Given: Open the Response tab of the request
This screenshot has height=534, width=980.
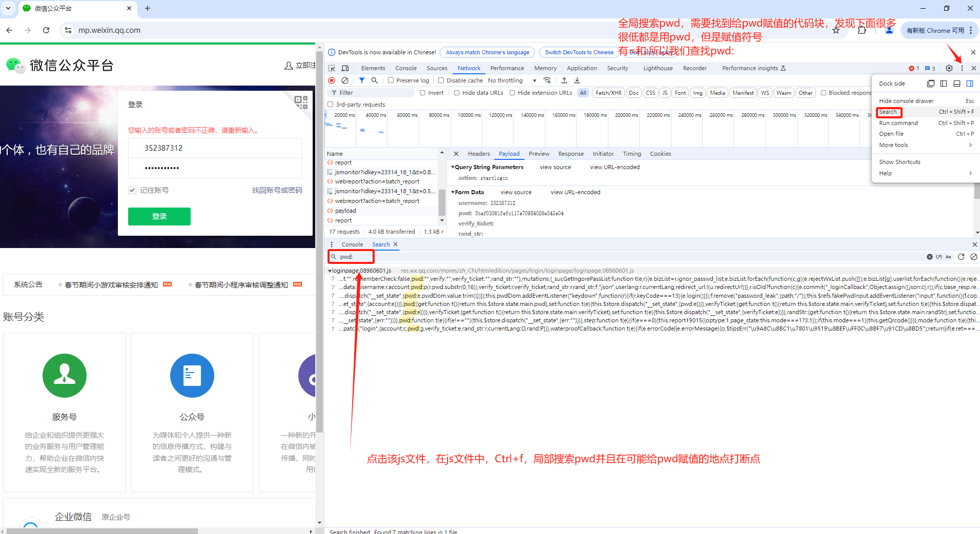Looking at the screenshot, I should (571, 154).
